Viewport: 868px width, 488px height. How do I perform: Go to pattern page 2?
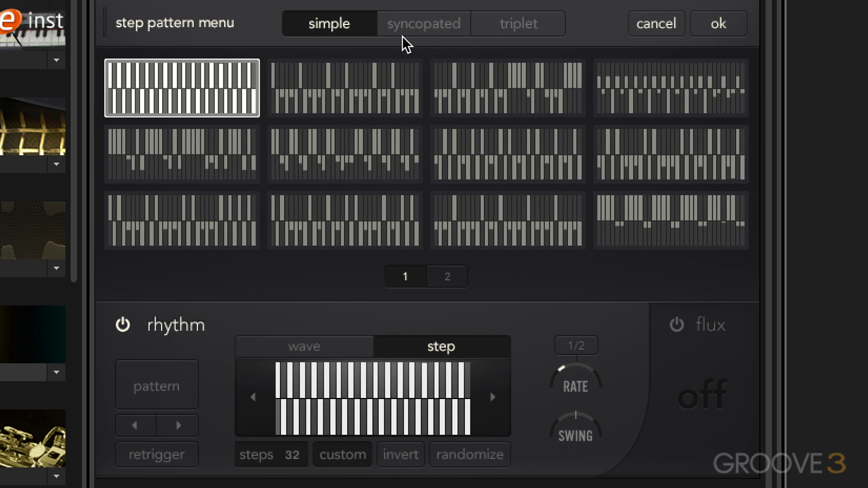coord(447,277)
